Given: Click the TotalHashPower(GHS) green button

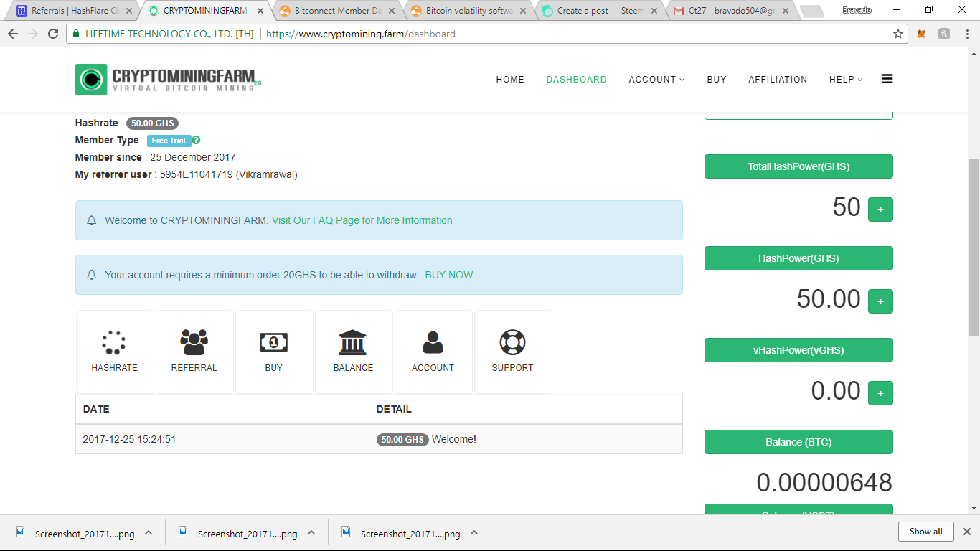Looking at the screenshot, I should pos(798,166).
